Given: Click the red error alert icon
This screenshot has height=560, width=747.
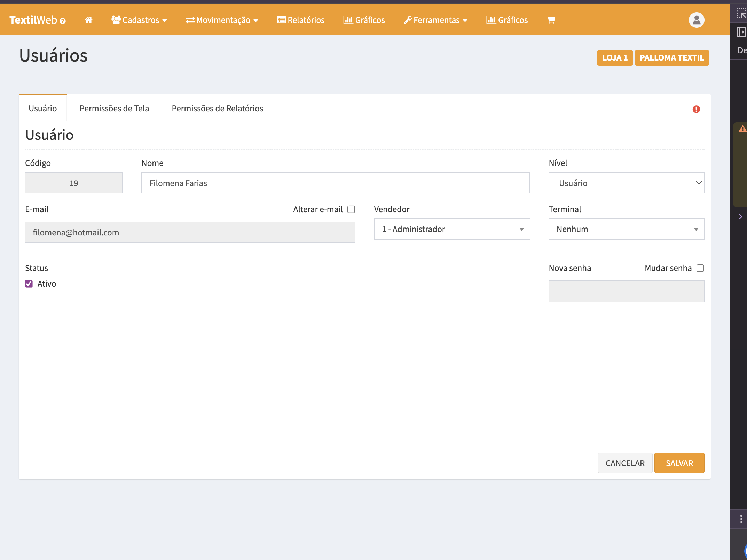Looking at the screenshot, I should 696,109.
